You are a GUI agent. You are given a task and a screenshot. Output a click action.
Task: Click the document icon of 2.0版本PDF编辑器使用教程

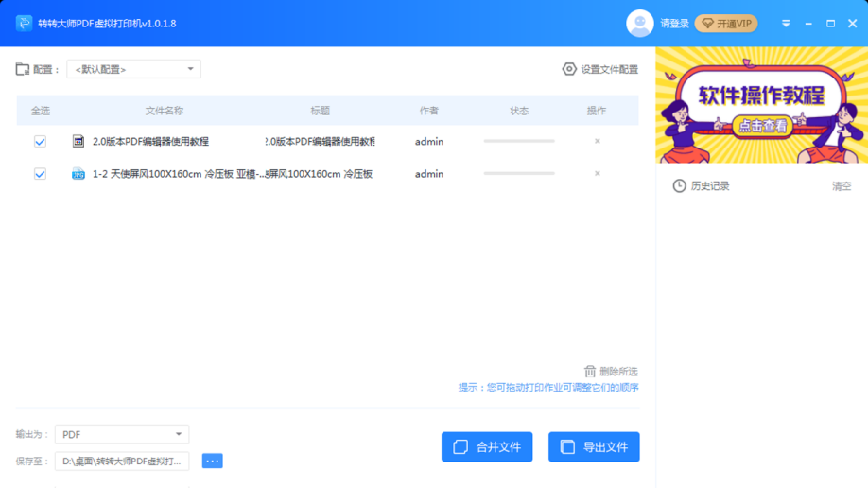[78, 141]
